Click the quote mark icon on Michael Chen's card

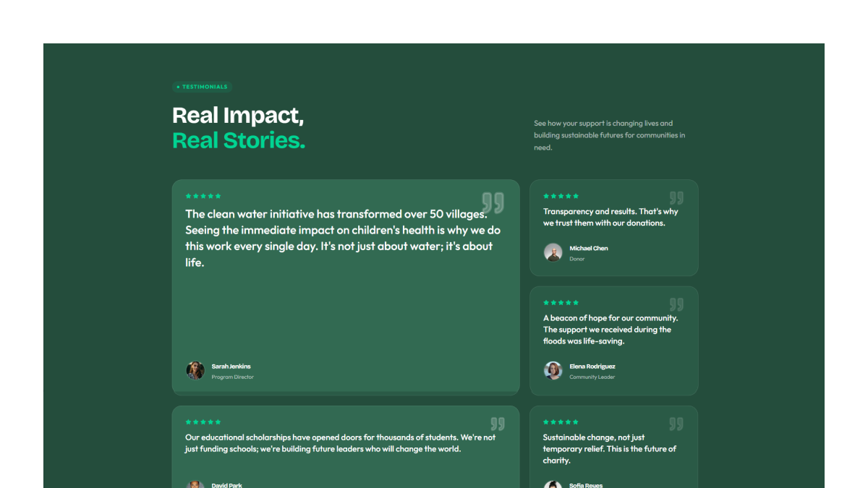click(676, 198)
